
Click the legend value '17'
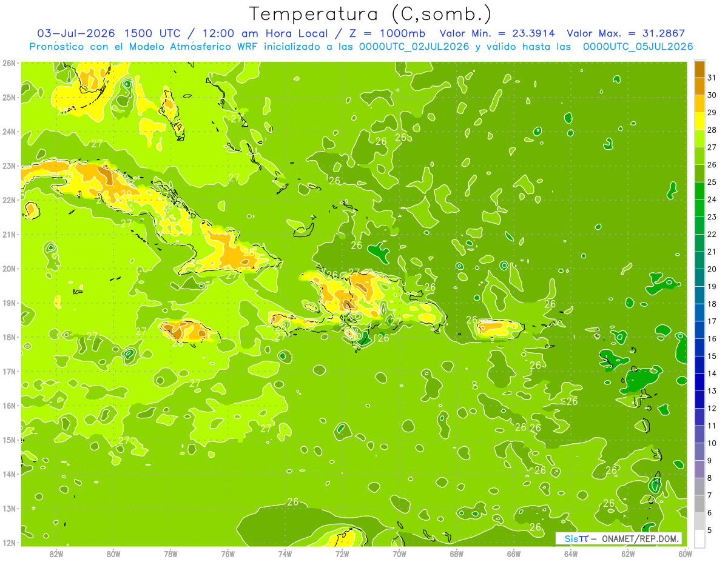[712, 321]
